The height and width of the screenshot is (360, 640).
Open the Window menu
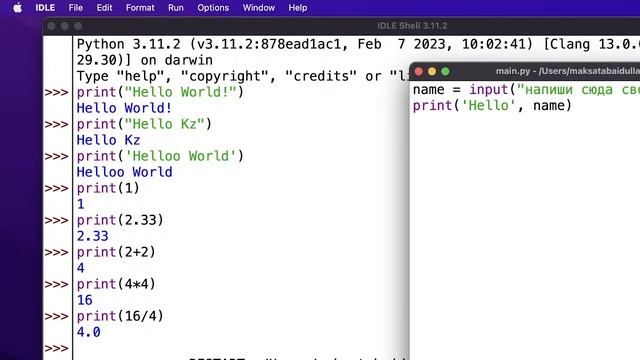259,8
